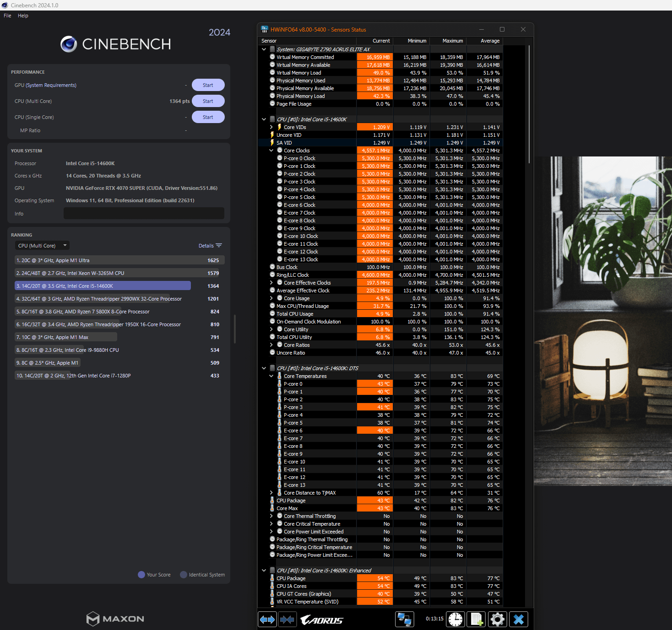Expand the Core Thermal Throttling row
This screenshot has height=630, width=672.
point(271,516)
